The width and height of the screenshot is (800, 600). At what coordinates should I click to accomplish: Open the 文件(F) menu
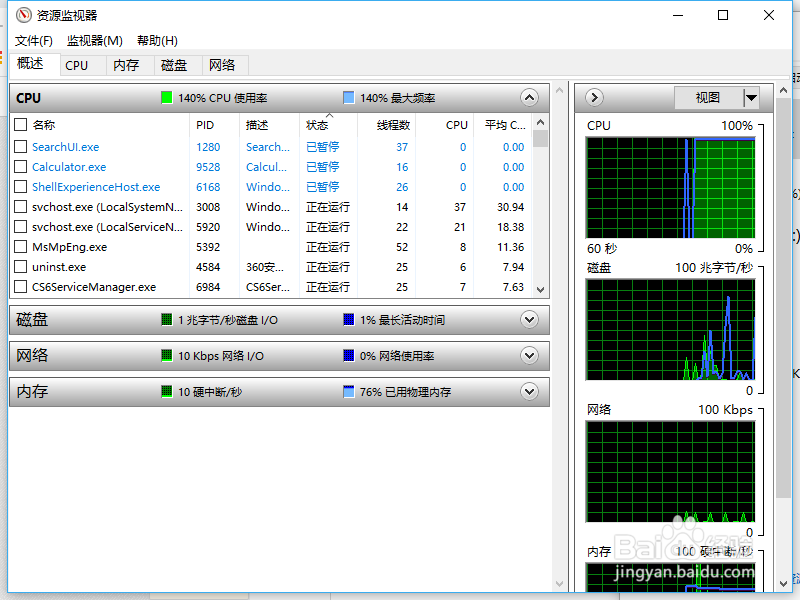(x=34, y=41)
